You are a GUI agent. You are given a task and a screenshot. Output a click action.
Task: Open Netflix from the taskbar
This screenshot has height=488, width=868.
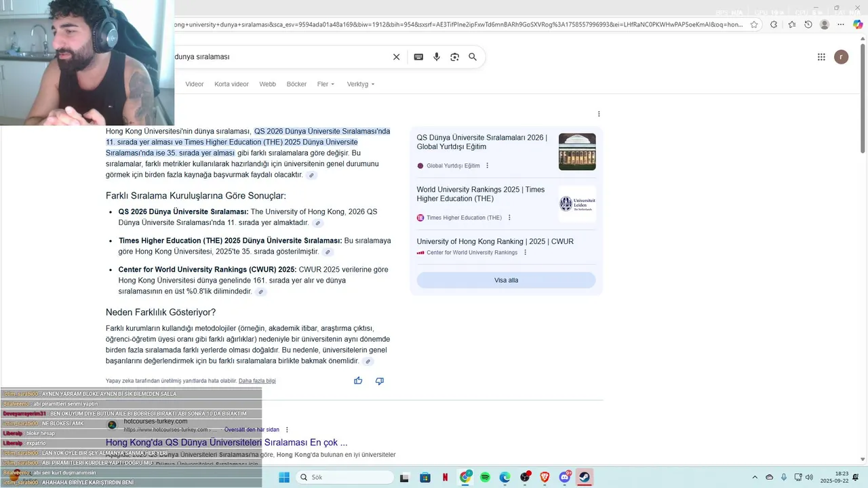coord(445,477)
